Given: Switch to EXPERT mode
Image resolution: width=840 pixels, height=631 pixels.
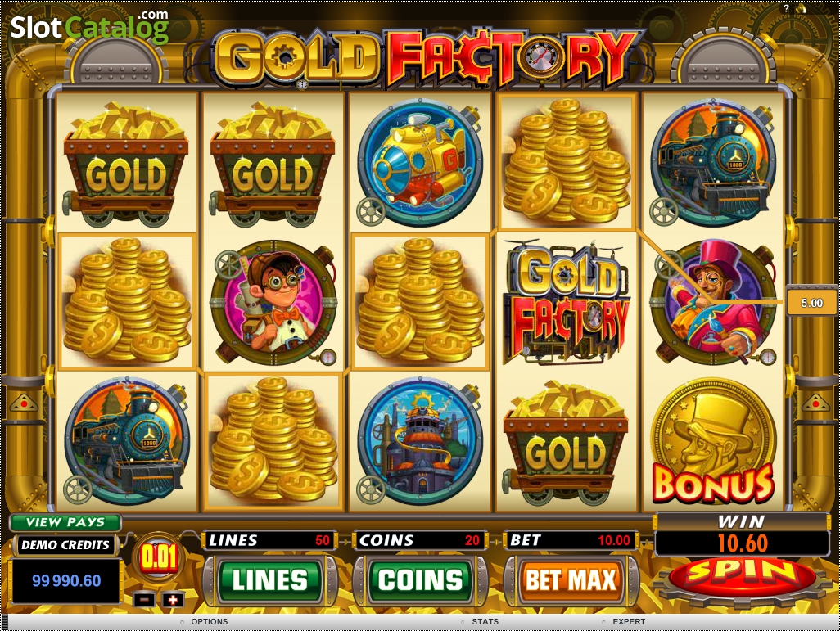Looking at the screenshot, I should [x=629, y=622].
